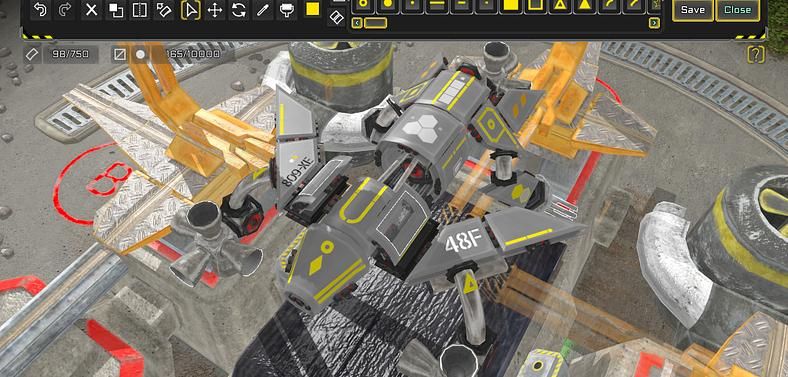Select the four-arrow move tool

tap(215, 10)
